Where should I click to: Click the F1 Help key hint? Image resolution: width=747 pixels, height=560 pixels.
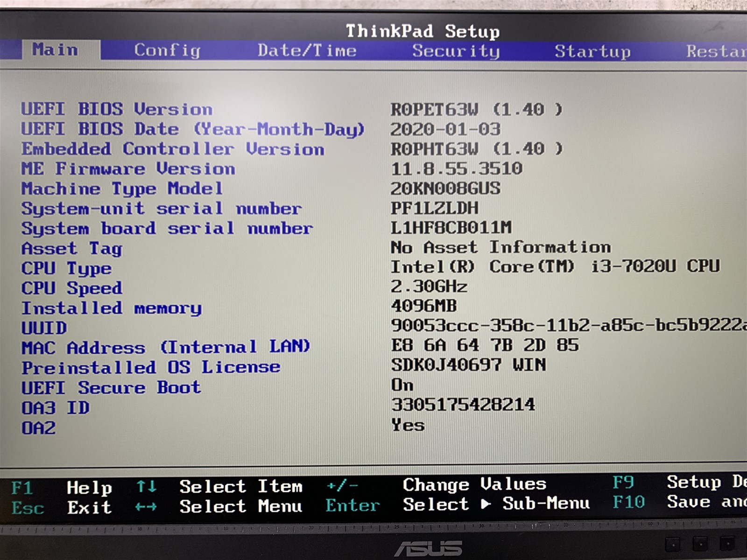click(x=61, y=488)
